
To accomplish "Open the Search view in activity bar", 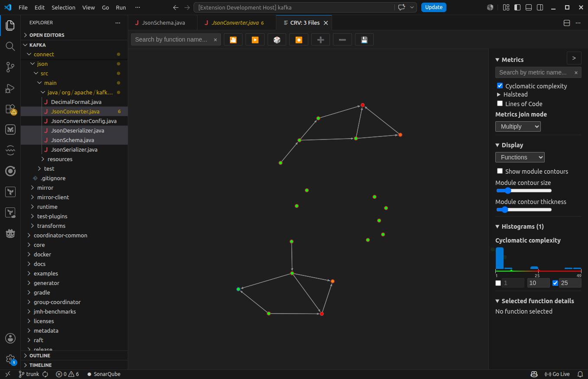I will coord(10,46).
